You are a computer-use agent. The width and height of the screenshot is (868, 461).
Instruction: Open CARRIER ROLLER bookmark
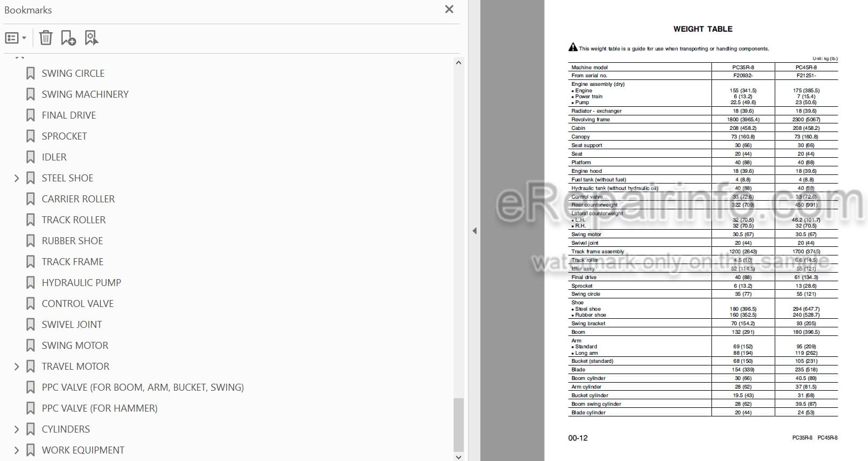tap(78, 199)
